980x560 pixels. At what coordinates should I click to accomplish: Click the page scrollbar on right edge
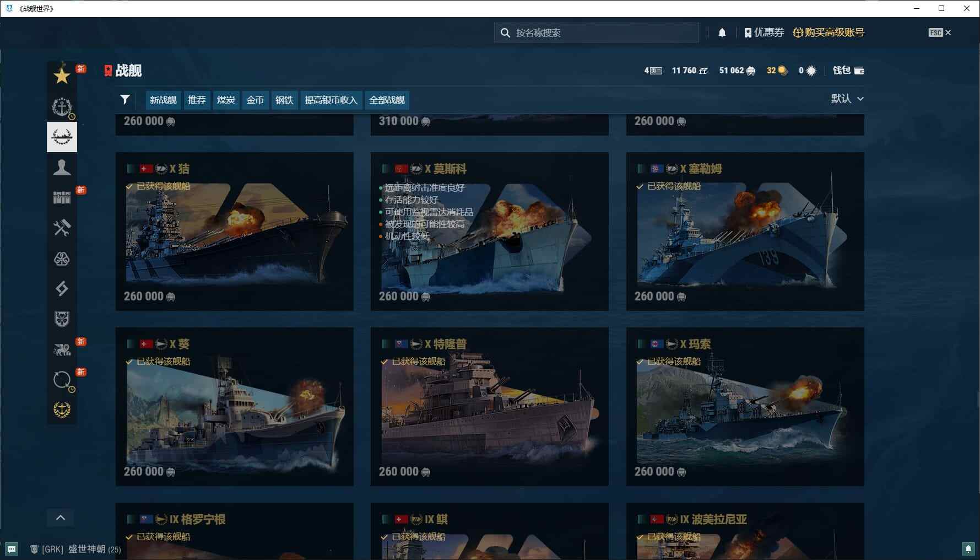click(977, 400)
